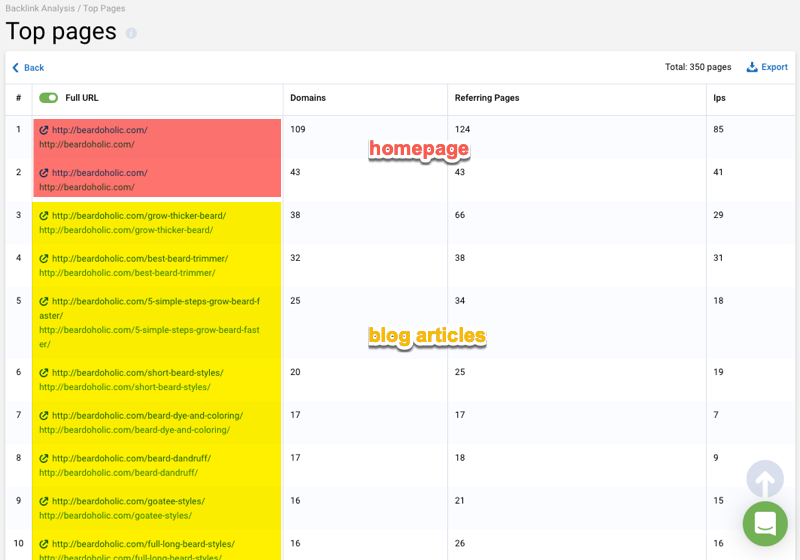
Task: Click Ips value 41 in row 2
Action: [x=718, y=172]
